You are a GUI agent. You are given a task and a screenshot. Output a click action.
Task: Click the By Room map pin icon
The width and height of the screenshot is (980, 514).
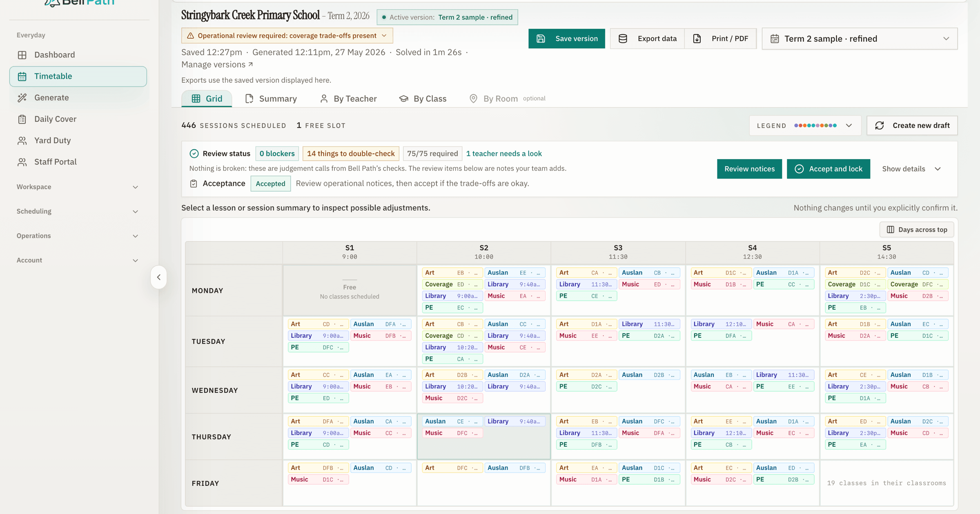[473, 98]
